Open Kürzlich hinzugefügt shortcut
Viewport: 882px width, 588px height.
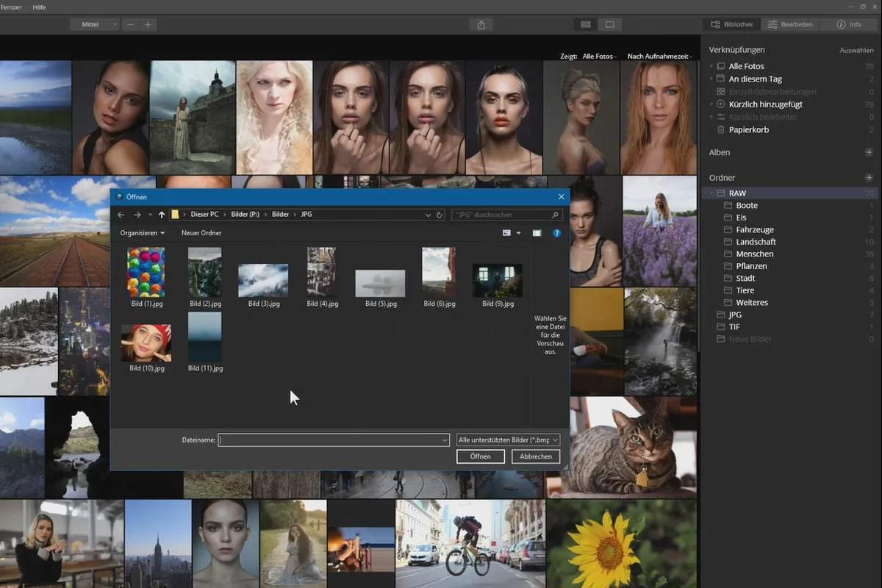pyautogui.click(x=765, y=104)
